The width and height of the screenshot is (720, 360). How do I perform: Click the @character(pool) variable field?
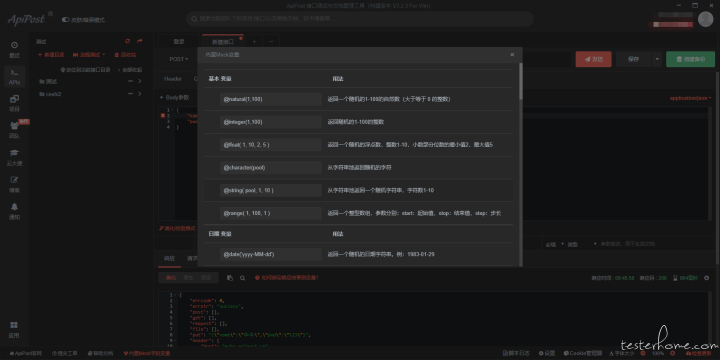[x=271, y=168]
